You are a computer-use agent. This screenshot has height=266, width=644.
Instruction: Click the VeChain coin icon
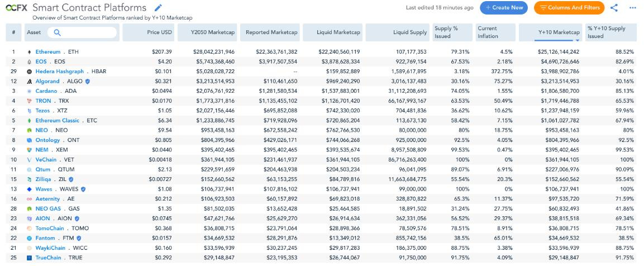coord(29,159)
